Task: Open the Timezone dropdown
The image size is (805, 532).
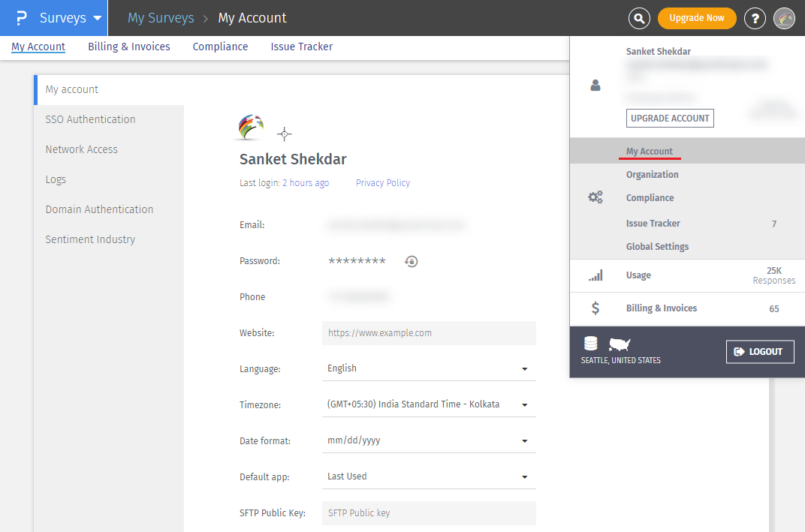Action: (x=429, y=404)
